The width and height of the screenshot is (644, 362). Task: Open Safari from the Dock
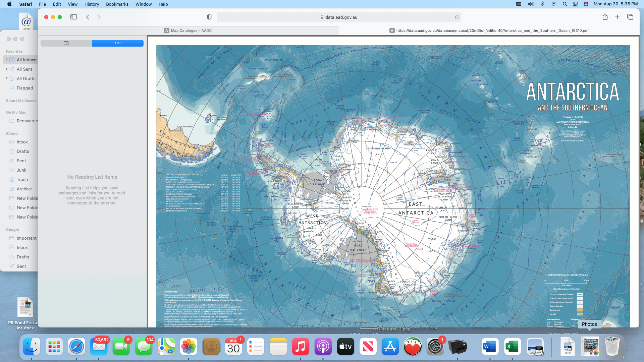tap(76, 347)
